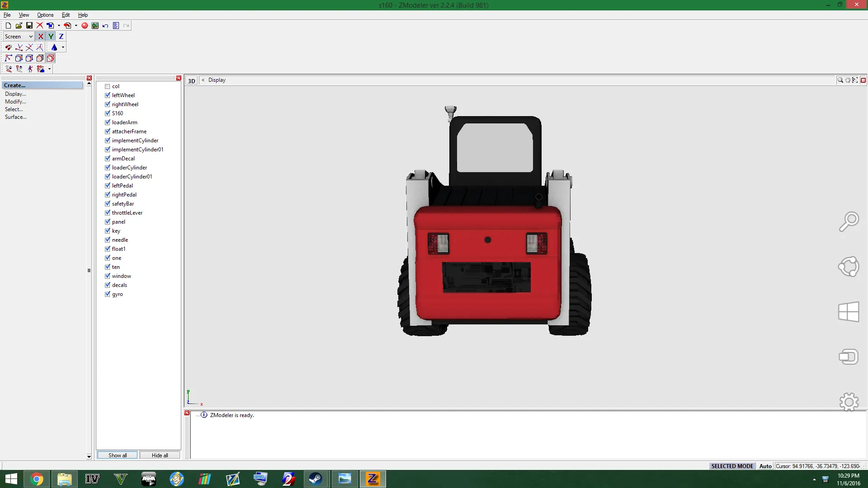This screenshot has height=488, width=868.
Task: Open the Options menu
Action: click(x=45, y=15)
